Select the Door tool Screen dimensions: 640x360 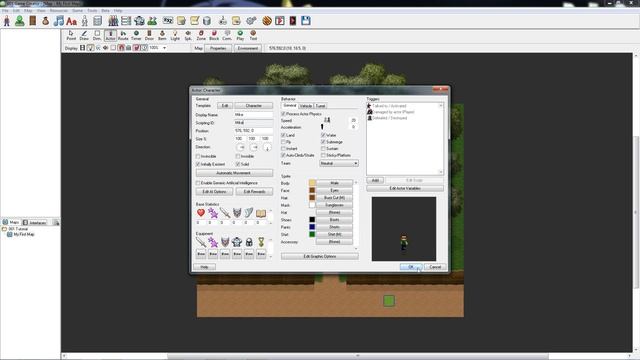[149, 36]
